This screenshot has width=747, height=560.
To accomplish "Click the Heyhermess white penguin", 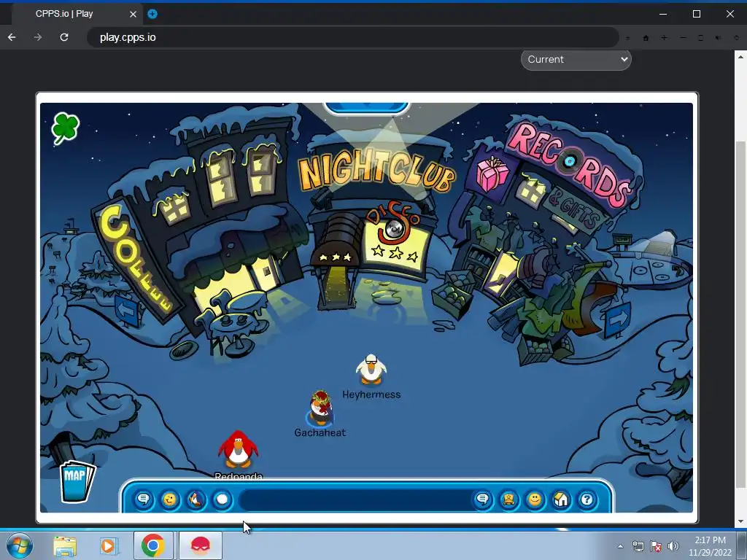I will tap(371, 369).
